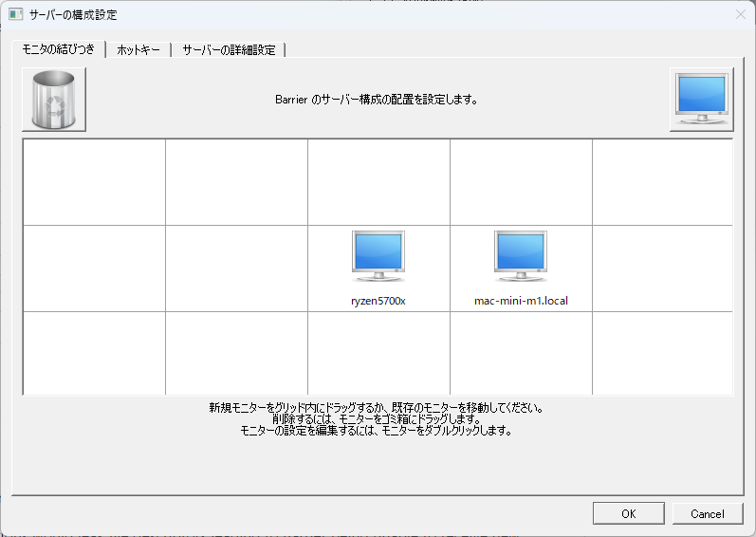Select the bottom-right empty grid cell

pos(662,352)
